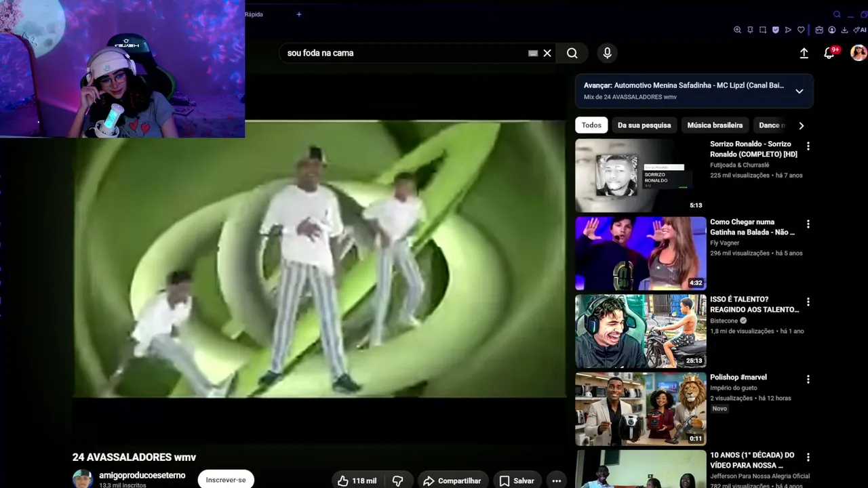This screenshot has height=488, width=868.
Task: Visit the 'Bistecone' channel
Action: pyautogui.click(x=724, y=321)
